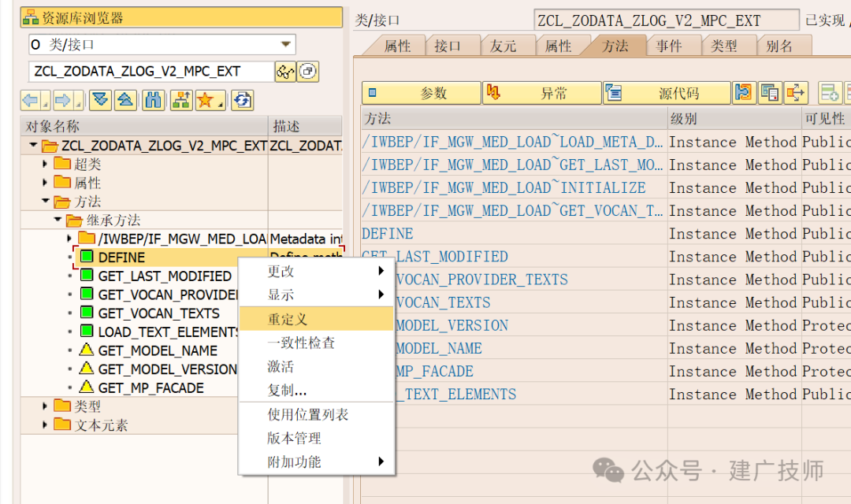Screen dimensions: 851x504
Task: Click the 方法 column header
Action: 514,119
